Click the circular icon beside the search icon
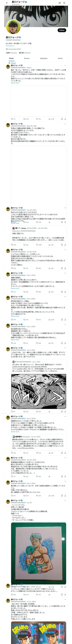Screen dimensions: 72x644 point(60,3)
